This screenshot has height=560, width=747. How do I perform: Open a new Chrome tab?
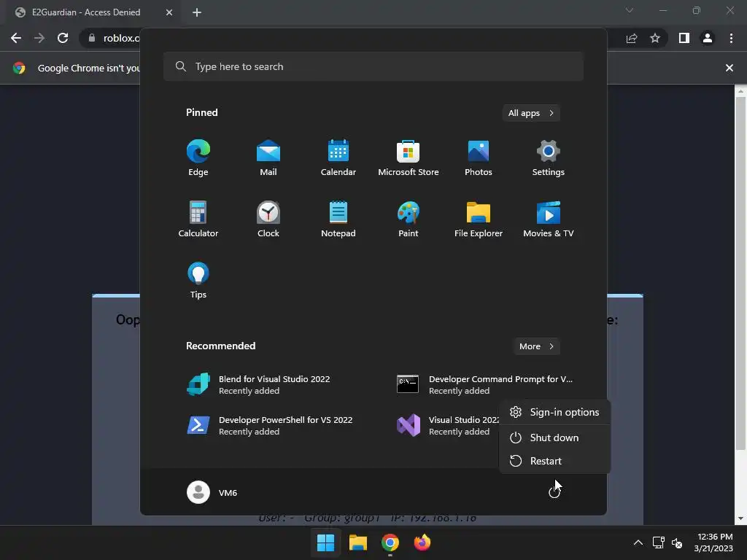tap(197, 12)
